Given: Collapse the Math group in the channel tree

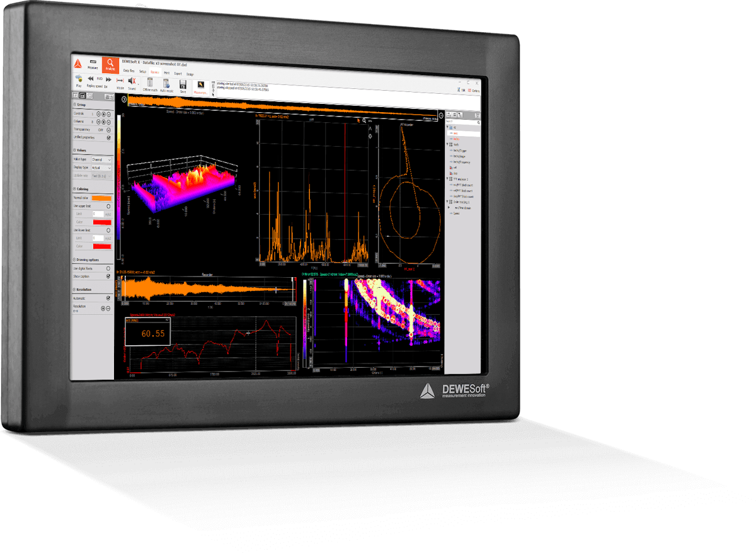Looking at the screenshot, I should click(447, 144).
